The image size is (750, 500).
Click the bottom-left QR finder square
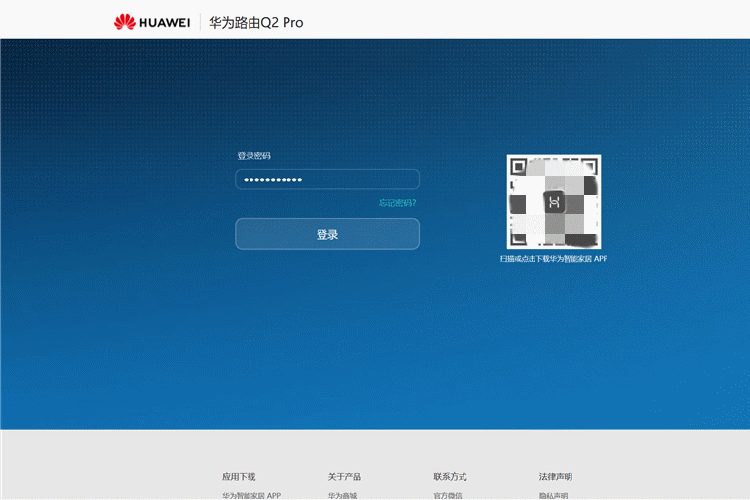click(x=517, y=239)
